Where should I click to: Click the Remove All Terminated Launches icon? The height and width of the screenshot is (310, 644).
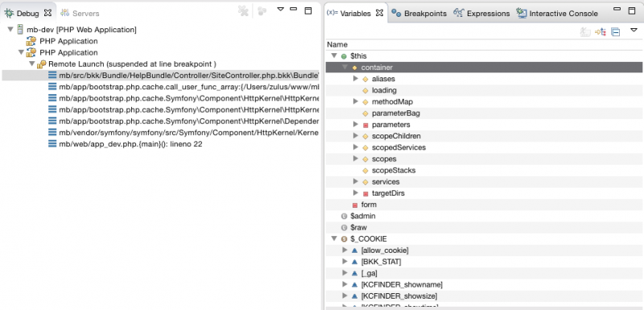[x=243, y=11]
